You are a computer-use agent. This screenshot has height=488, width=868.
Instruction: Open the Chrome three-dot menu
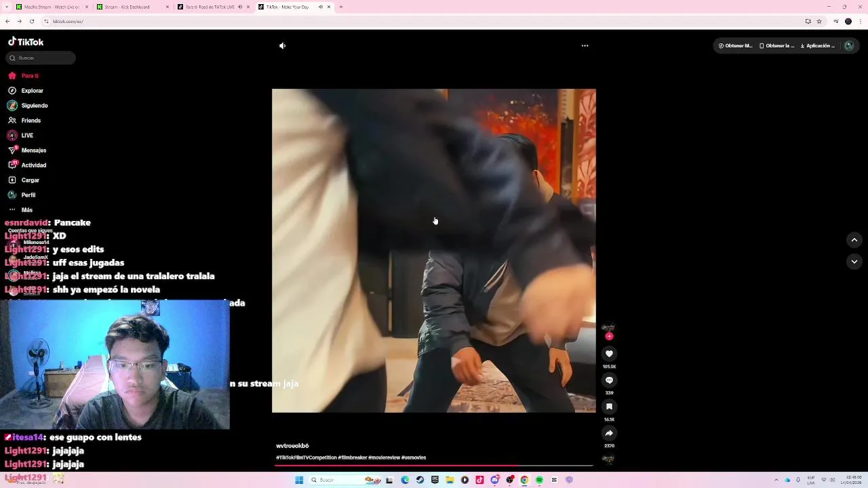tap(860, 21)
